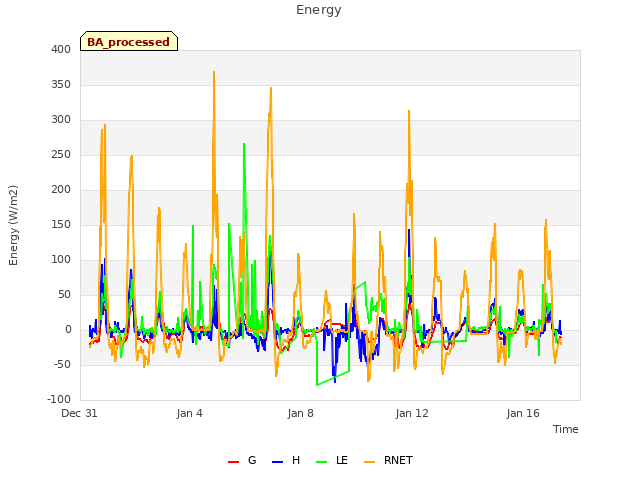This screenshot has height=480, width=640.
Task: Toggle the H series legend entry
Action: [286, 460]
